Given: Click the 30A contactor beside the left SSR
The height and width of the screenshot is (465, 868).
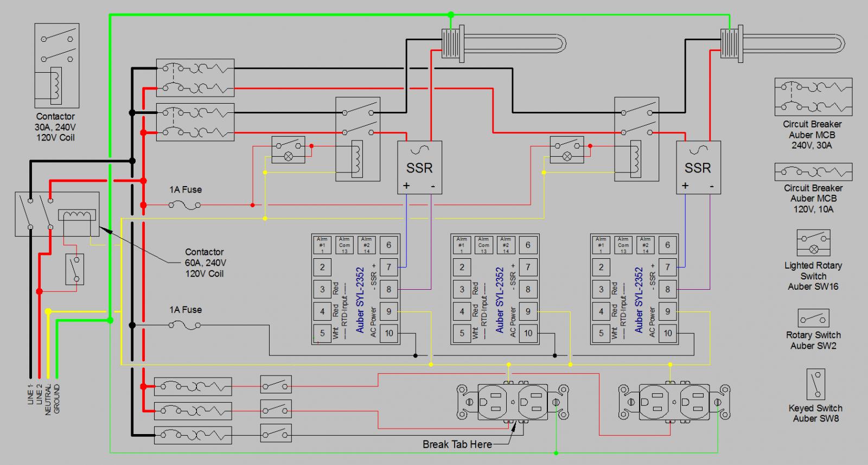Looking at the screenshot, I should [x=358, y=139].
